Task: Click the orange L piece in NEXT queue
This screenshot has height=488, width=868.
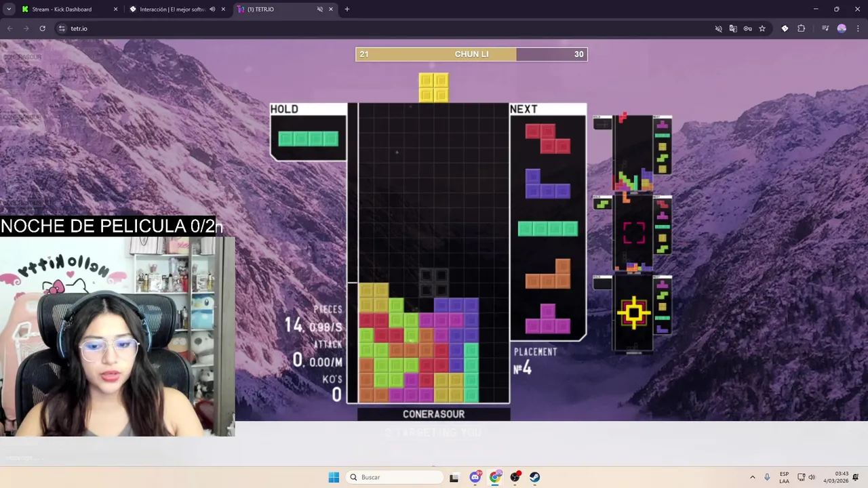Action: coord(547,273)
